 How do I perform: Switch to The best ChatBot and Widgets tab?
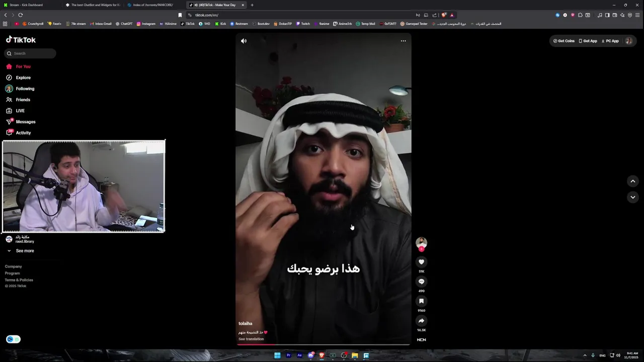(x=93, y=5)
